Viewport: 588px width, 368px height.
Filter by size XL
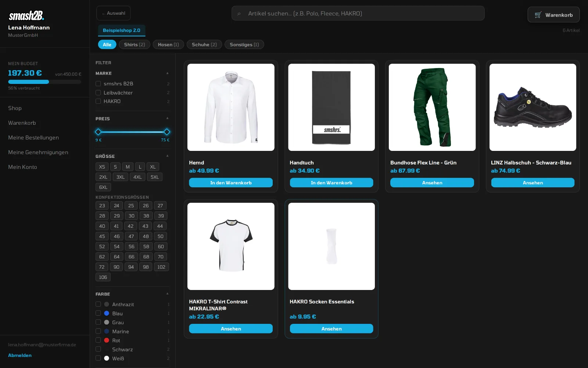[x=153, y=167]
